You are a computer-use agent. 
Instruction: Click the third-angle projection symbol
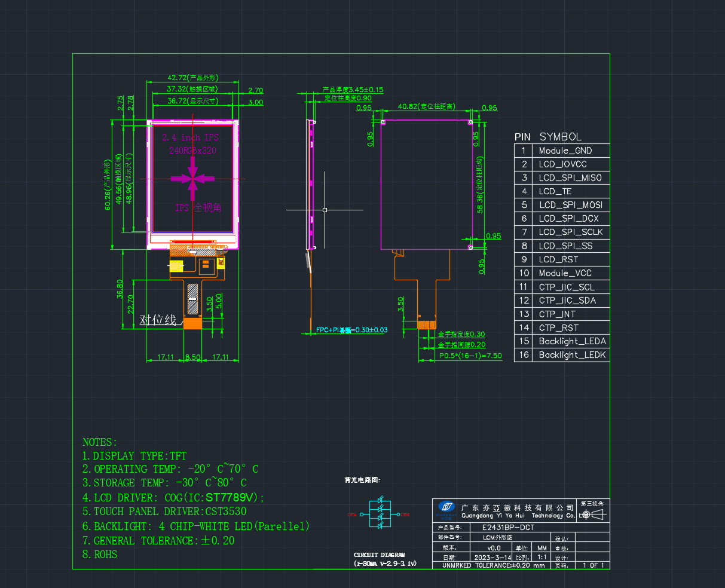coord(594,514)
